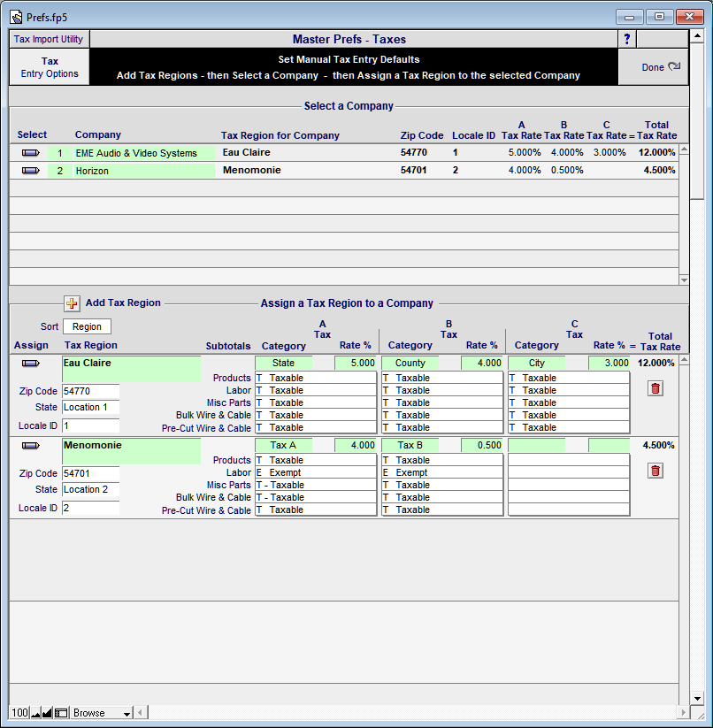Click the Zip Code field showing 54770
This screenshot has height=728, width=713.
pyautogui.click(x=90, y=391)
